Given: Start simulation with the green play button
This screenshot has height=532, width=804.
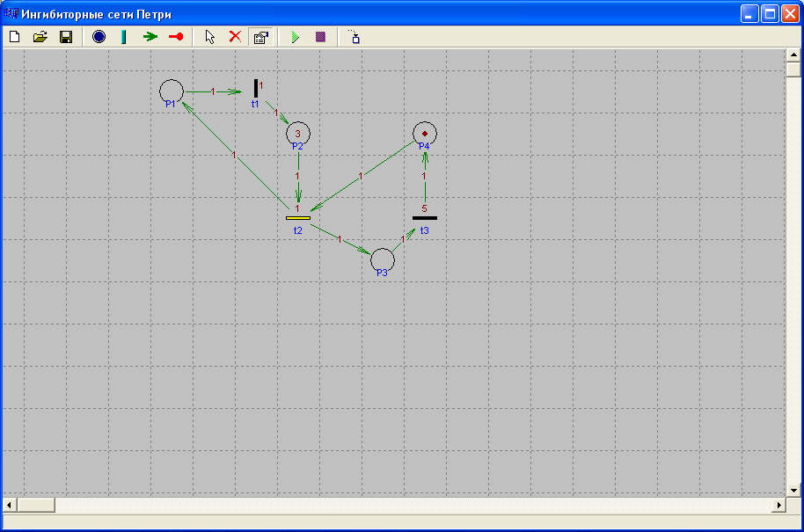Looking at the screenshot, I should 295,37.
